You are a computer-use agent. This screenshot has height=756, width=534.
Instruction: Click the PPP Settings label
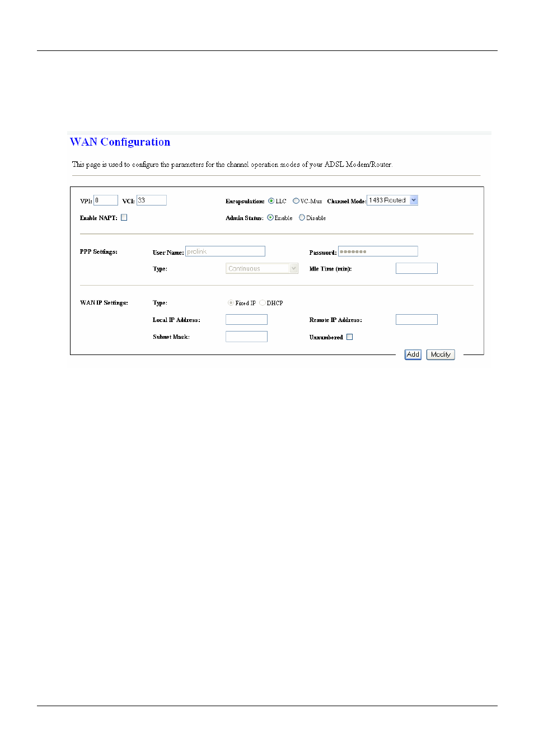pos(99,252)
